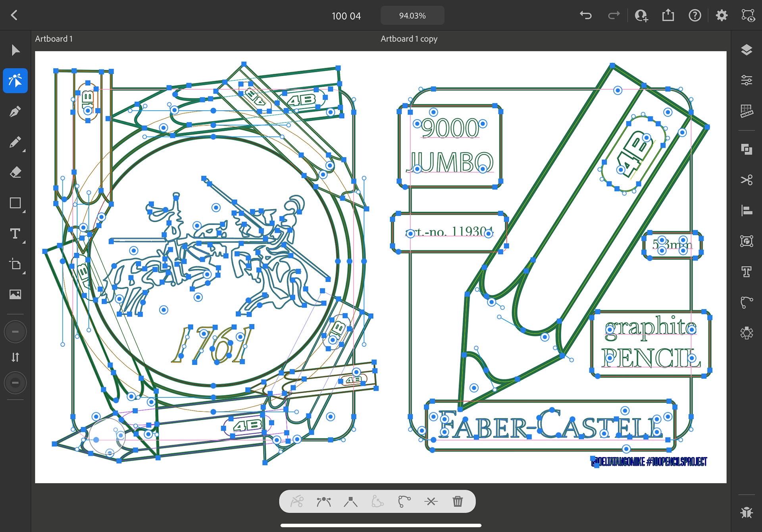Click the graphite text object
762x532 pixels.
pyautogui.click(x=650, y=328)
